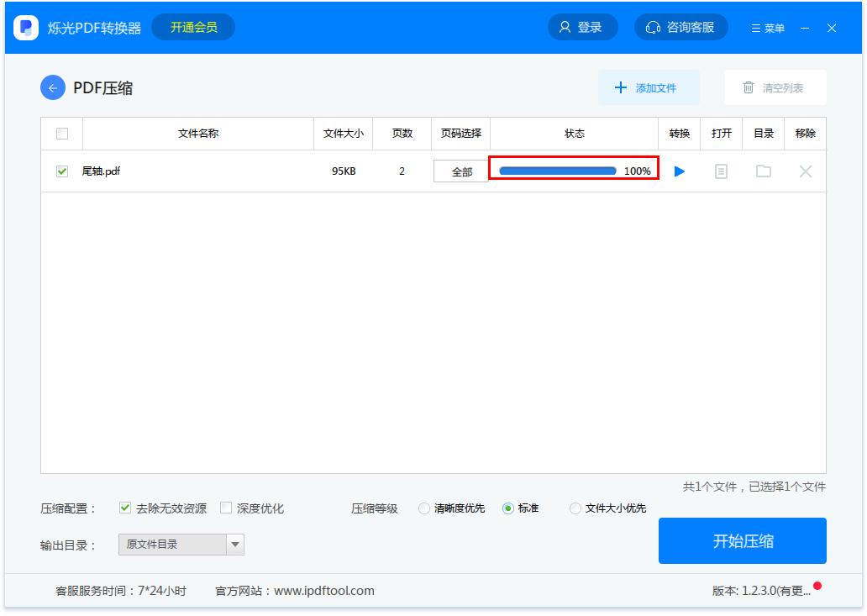Click the back arrow next to PDF压缩
Screen dimensions: 867x616
(52, 87)
